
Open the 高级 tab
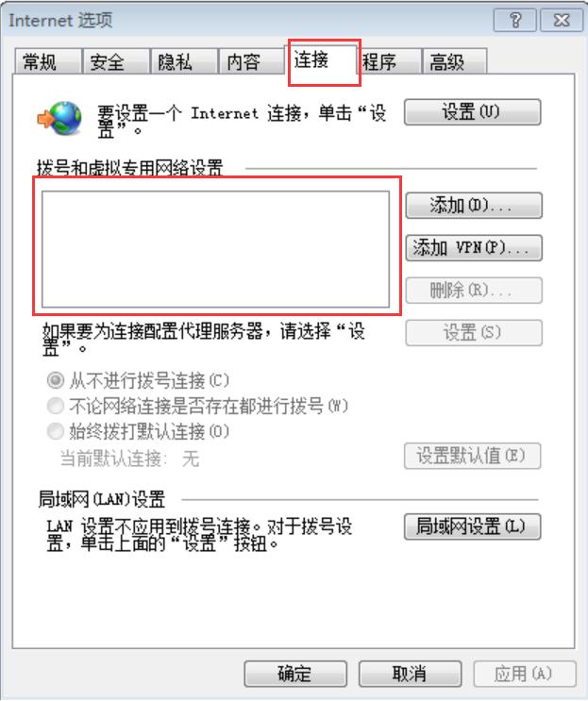point(454,61)
